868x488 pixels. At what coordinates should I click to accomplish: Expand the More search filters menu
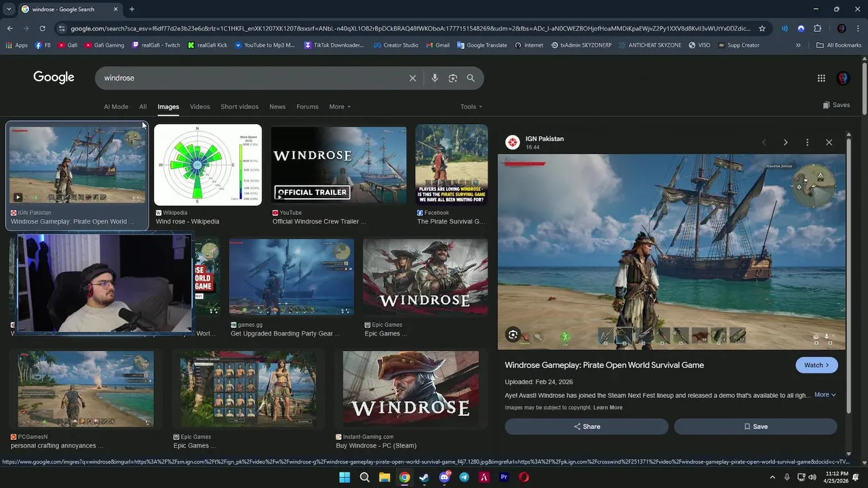pyautogui.click(x=340, y=106)
